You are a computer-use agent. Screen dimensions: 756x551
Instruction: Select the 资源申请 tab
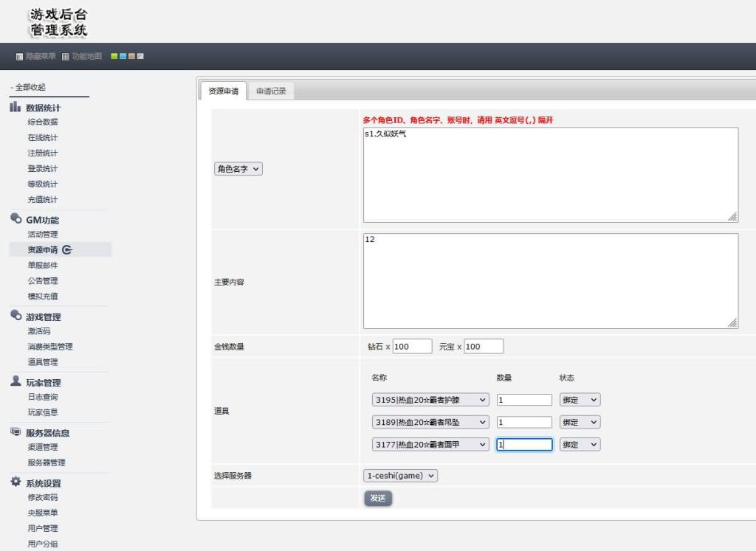[x=223, y=91]
